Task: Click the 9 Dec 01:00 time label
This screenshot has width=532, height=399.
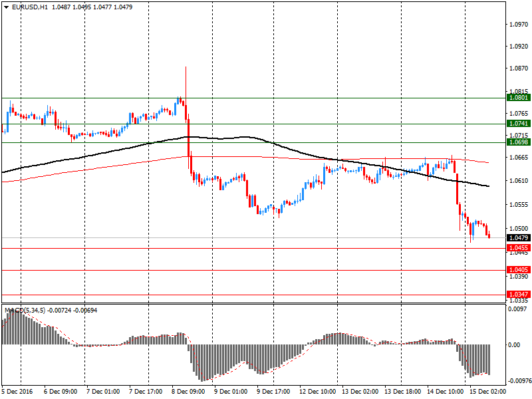Action: click(231, 392)
